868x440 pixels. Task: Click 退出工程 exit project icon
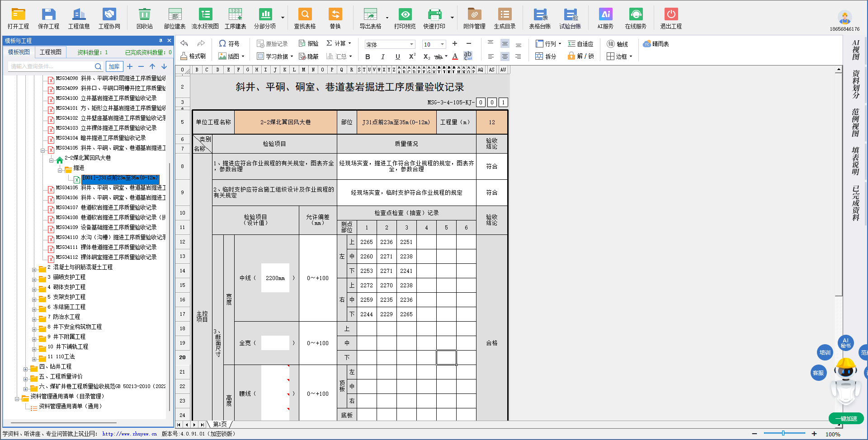click(x=671, y=19)
